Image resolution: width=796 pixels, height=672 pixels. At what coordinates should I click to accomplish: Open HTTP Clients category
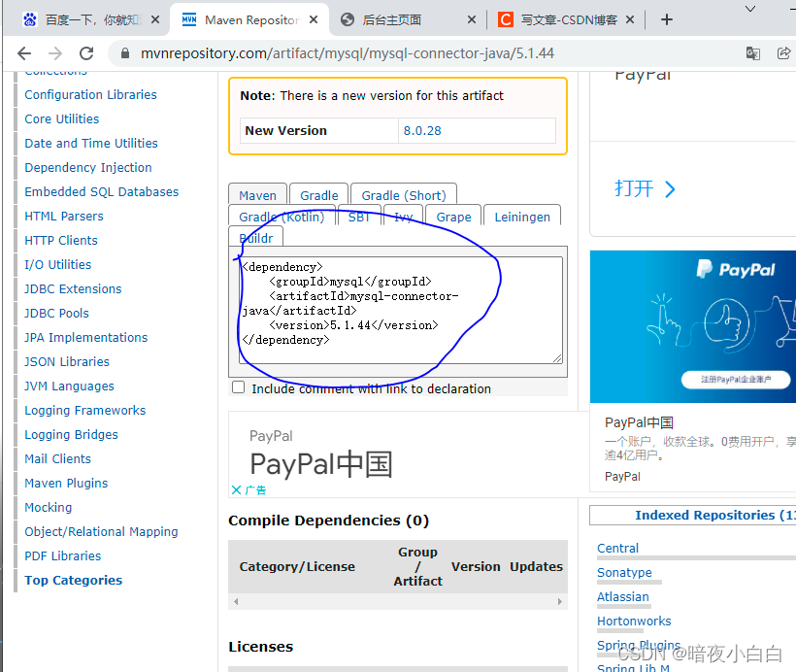tap(61, 240)
